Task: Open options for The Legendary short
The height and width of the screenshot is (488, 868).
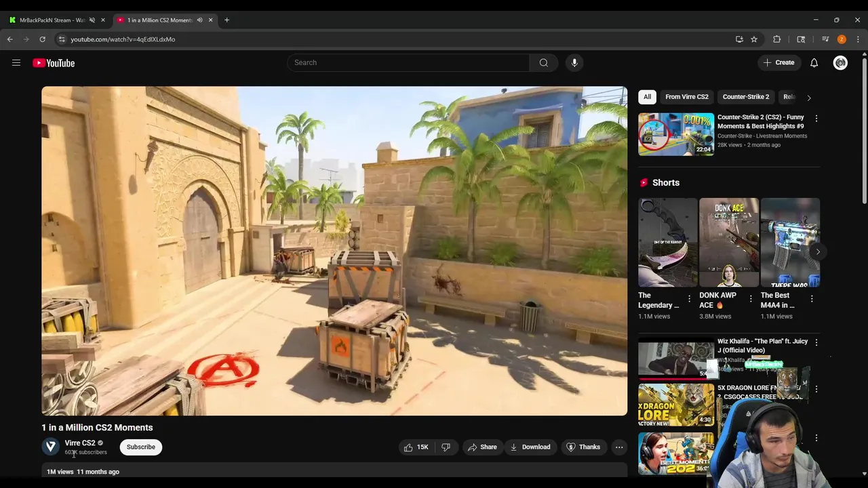Action: click(689, 299)
